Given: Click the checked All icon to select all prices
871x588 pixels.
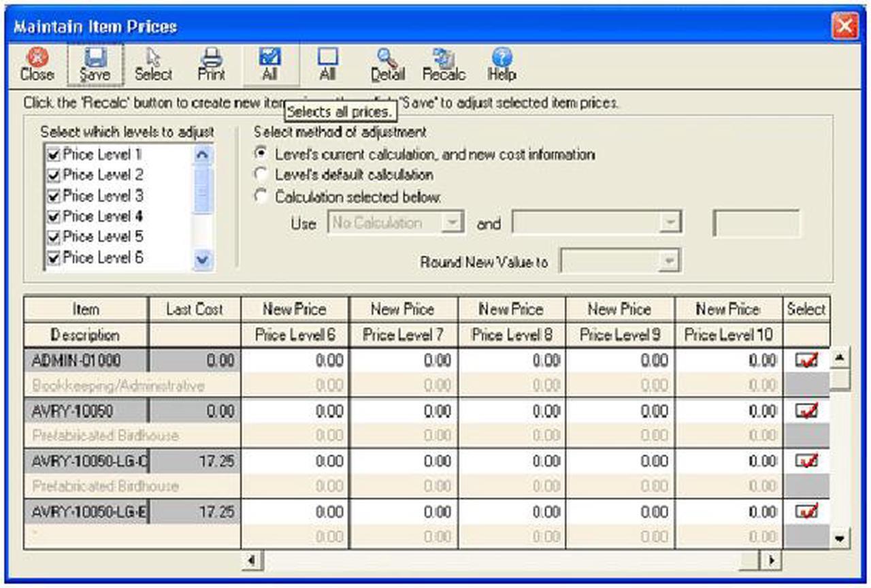Looking at the screenshot, I should (270, 65).
